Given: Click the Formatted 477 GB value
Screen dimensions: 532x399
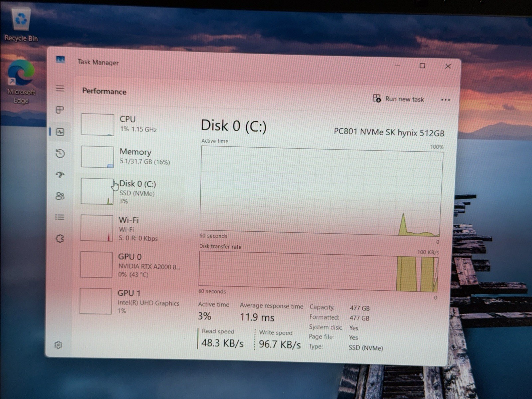Looking at the screenshot, I should [x=359, y=318].
